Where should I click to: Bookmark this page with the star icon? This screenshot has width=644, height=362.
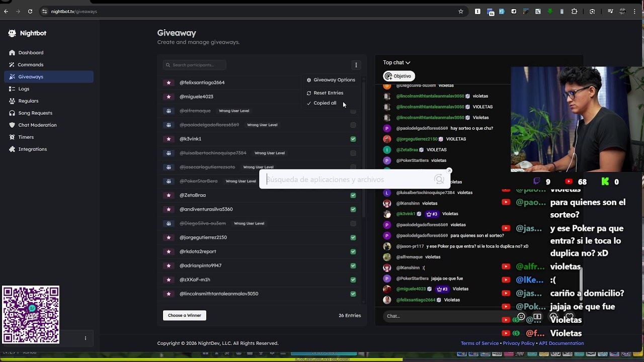tap(460, 12)
